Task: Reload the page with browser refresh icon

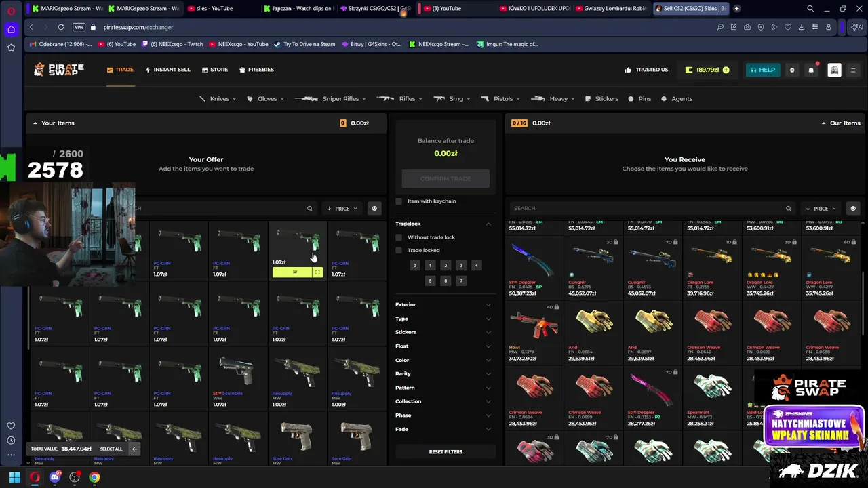Action: (61, 27)
